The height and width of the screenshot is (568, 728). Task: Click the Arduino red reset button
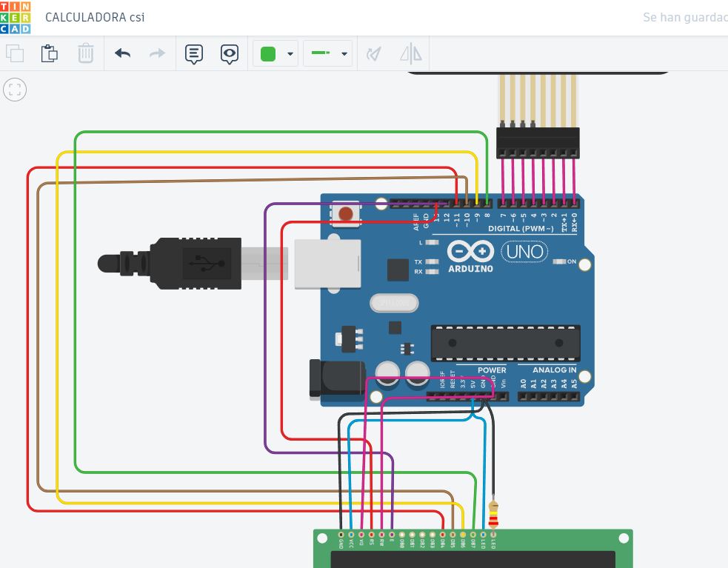click(346, 214)
